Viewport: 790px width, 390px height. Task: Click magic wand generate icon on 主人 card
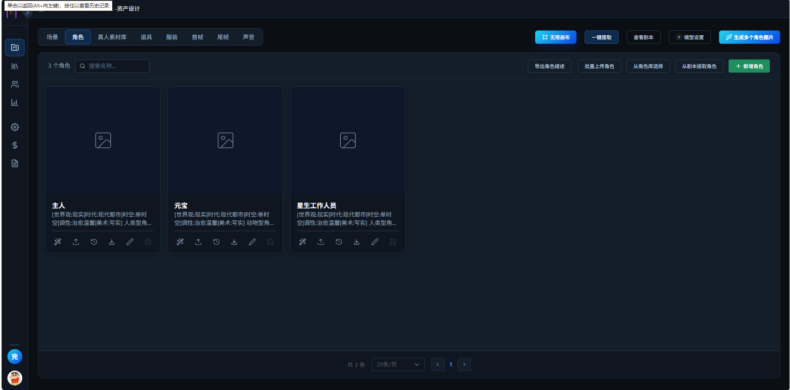(x=57, y=242)
